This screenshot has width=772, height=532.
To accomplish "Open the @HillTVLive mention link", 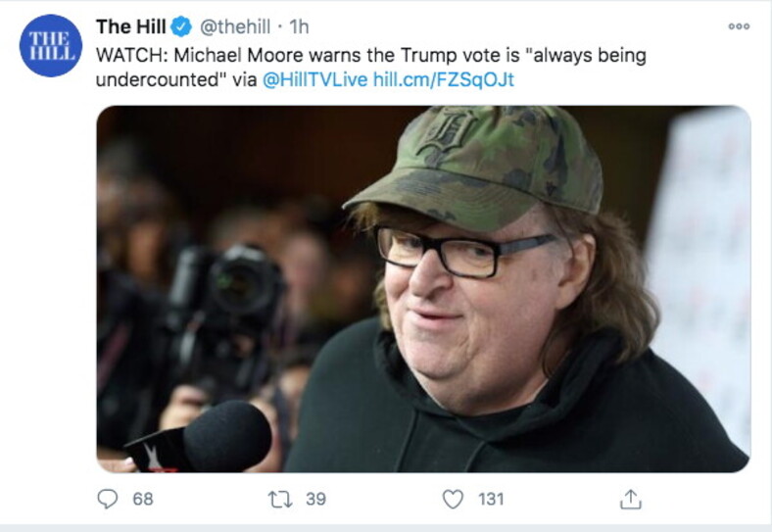I will [314, 79].
